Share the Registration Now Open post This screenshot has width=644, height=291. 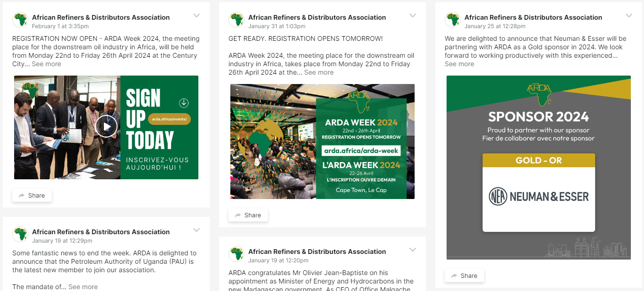[x=32, y=196]
